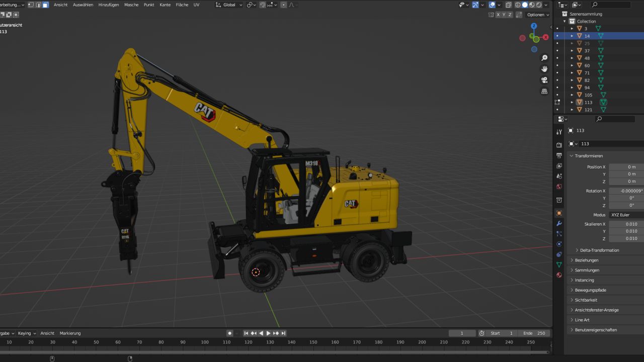Click Position X value field
This screenshot has width=644, height=362.
(x=626, y=167)
